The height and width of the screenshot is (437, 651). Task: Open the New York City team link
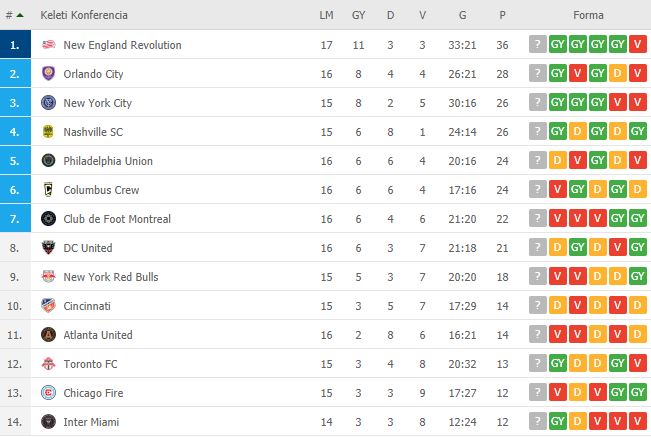(x=97, y=103)
